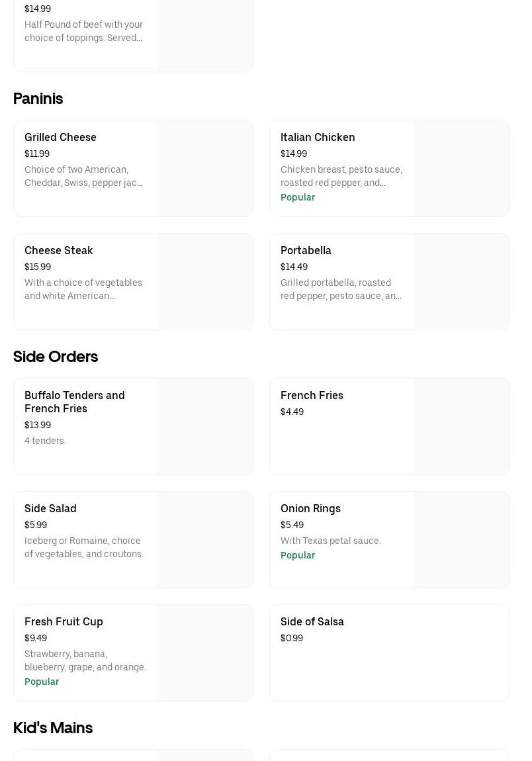Open the Onion Rings side order
The width and height of the screenshot is (532, 761).
click(310, 509)
